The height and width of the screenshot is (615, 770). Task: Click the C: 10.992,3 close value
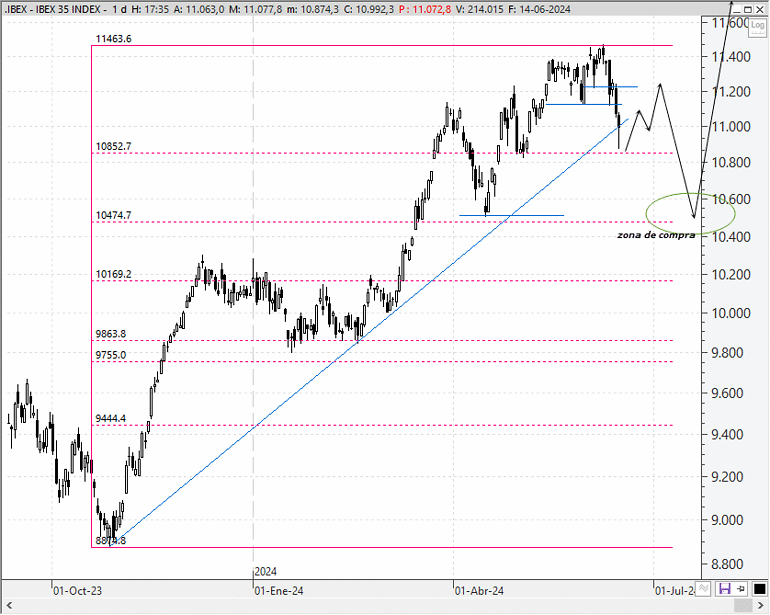click(x=368, y=9)
